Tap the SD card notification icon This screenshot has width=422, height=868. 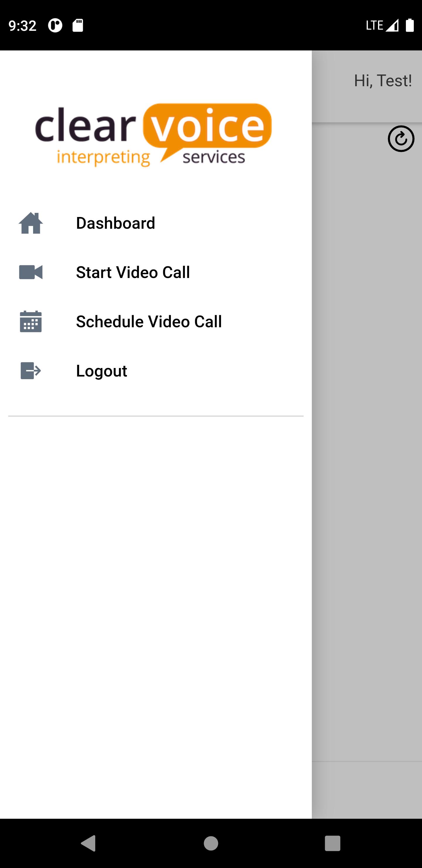point(78,25)
